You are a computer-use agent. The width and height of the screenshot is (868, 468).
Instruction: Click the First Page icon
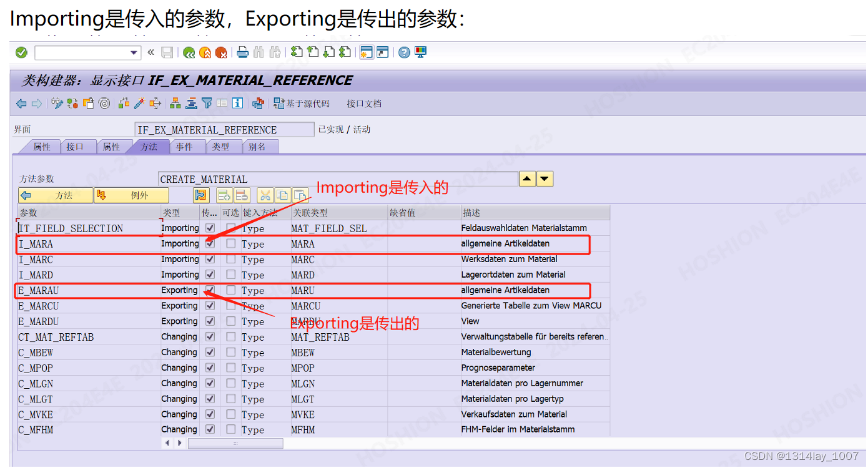click(x=297, y=52)
